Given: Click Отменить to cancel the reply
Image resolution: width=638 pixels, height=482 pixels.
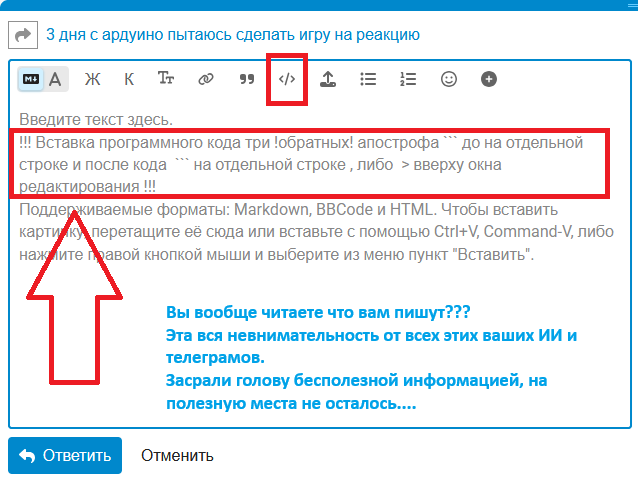Looking at the screenshot, I should click(x=177, y=456).
